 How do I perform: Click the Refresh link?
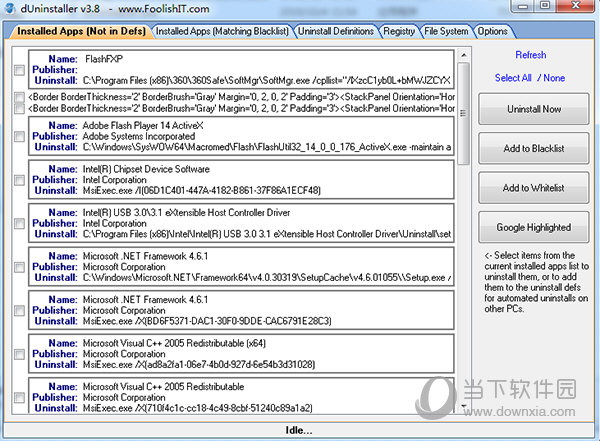pyautogui.click(x=531, y=55)
